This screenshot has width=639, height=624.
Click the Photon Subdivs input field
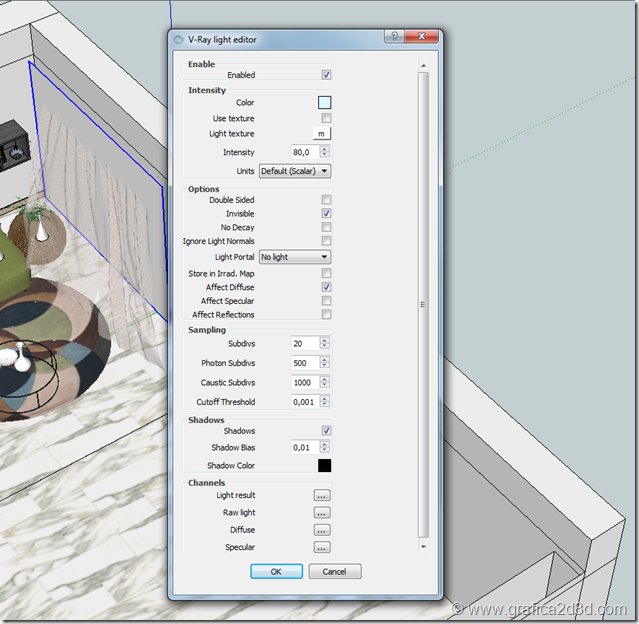click(x=304, y=363)
